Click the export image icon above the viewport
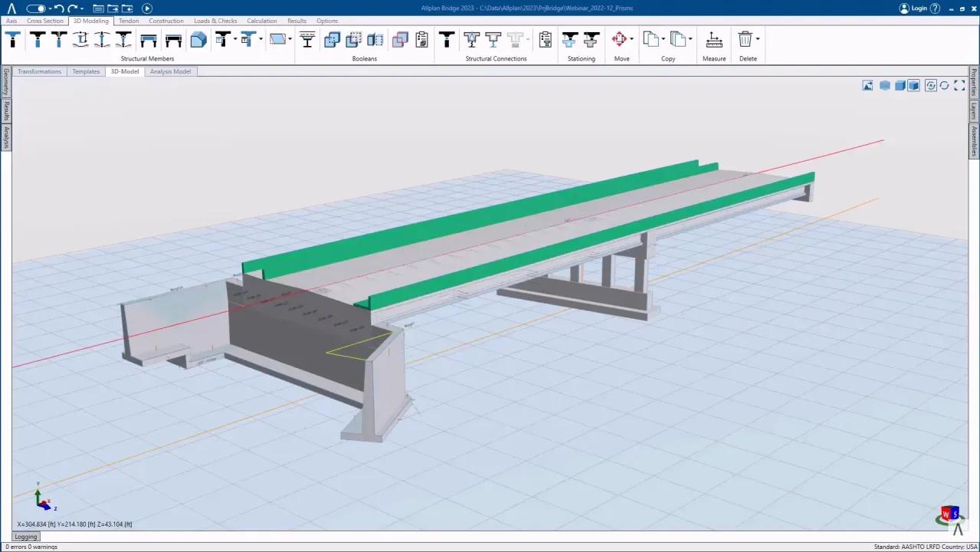980x552 pixels. point(867,85)
